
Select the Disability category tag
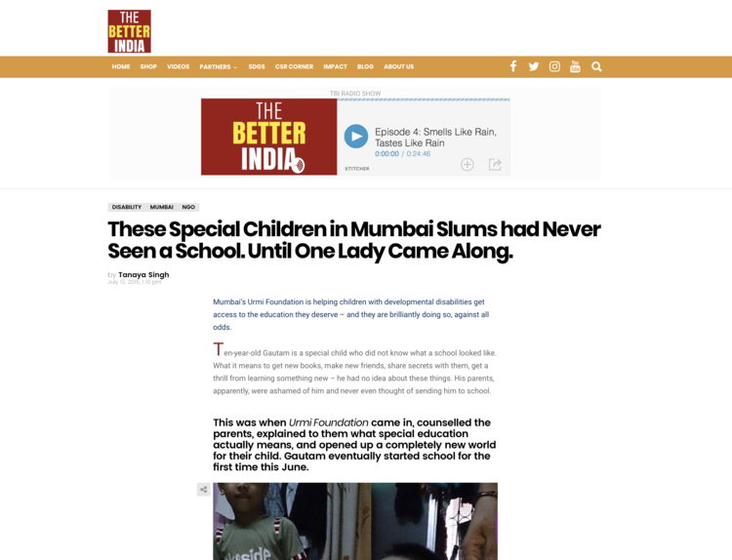click(127, 207)
